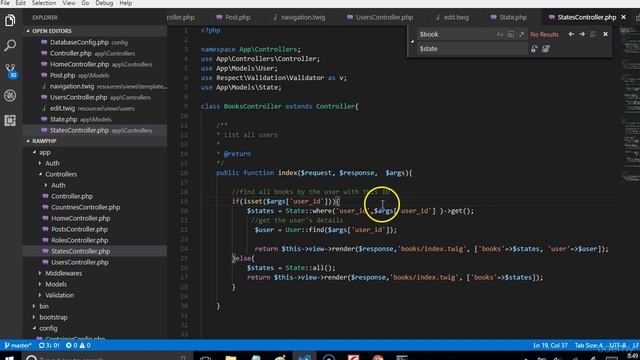Change indentation via Tab Size: 4

589,345
